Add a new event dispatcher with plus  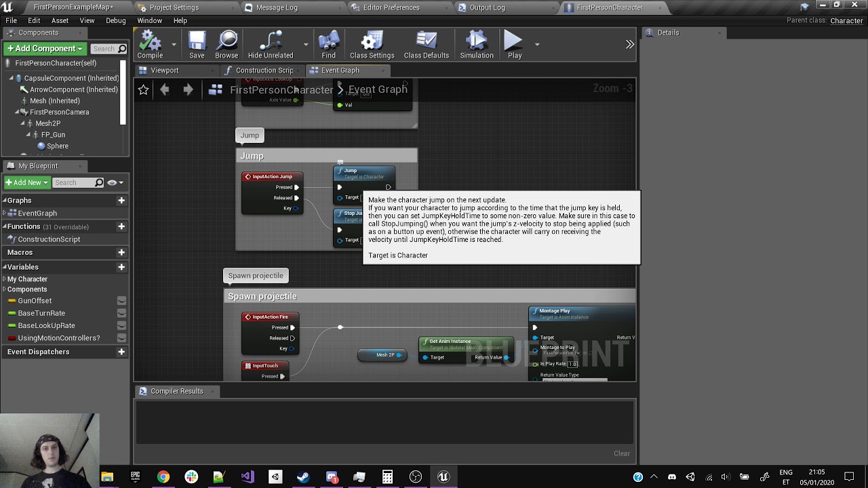click(x=121, y=352)
